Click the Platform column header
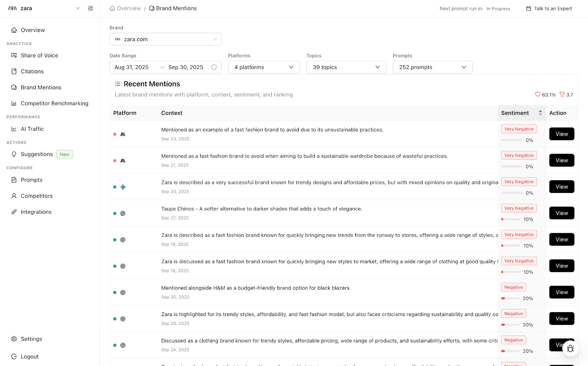Screen dimensions: 588x366 click(x=125, y=113)
